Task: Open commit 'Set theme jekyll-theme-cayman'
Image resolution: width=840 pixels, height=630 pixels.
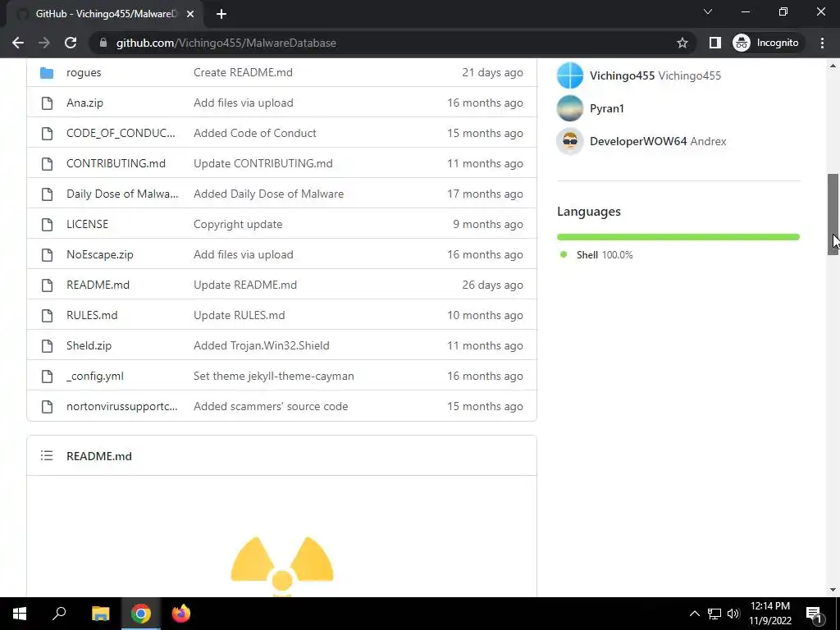Action: point(274,376)
